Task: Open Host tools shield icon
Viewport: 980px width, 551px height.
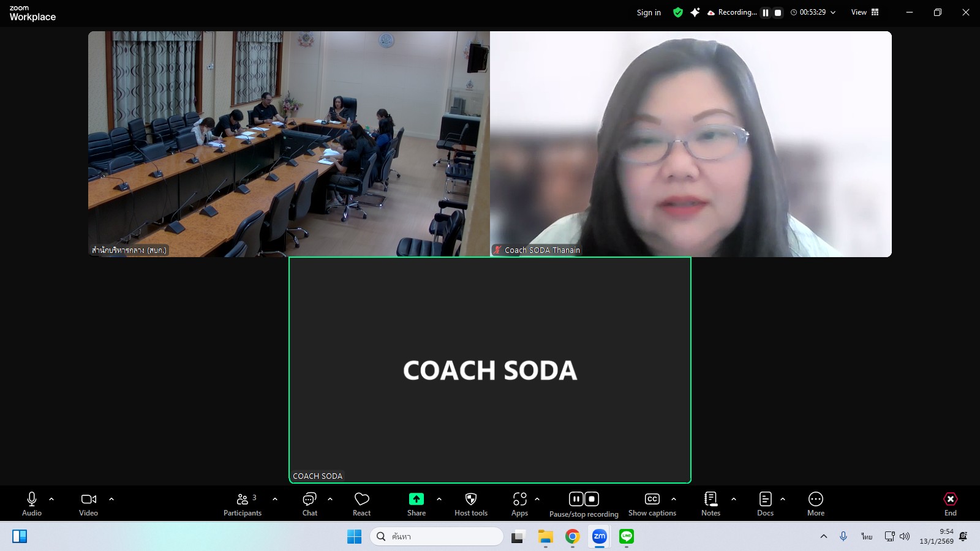Action: tap(471, 504)
